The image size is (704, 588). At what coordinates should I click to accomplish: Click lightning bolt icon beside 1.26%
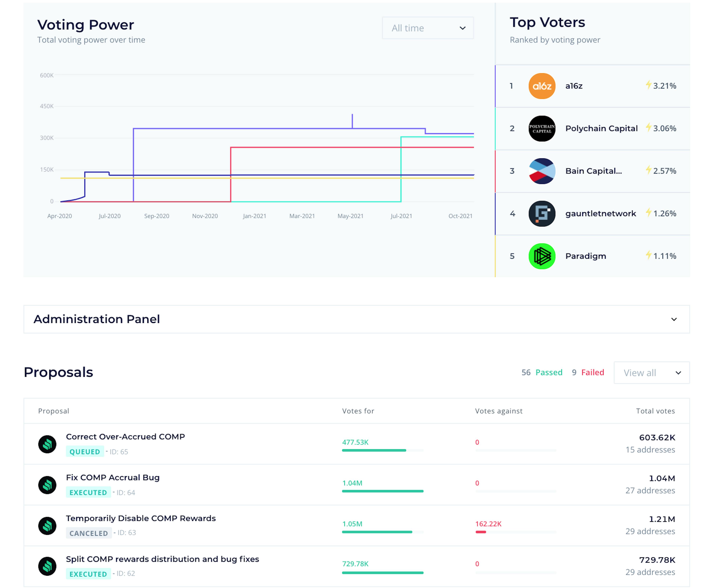649,213
